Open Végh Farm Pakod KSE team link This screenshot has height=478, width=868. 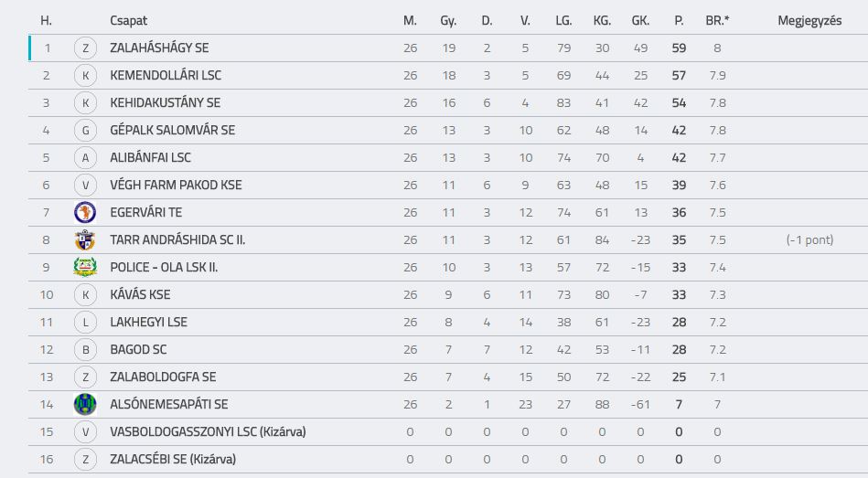176,185
